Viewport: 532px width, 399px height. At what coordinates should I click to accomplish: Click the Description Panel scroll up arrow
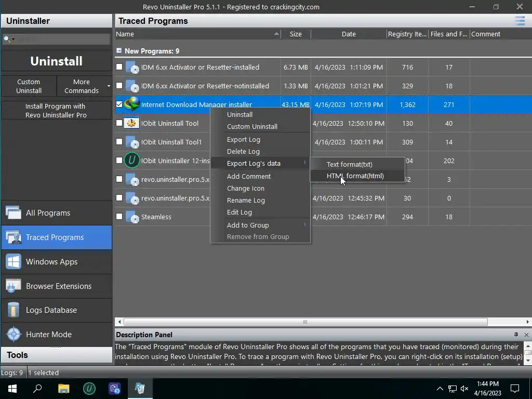pyautogui.click(x=528, y=346)
